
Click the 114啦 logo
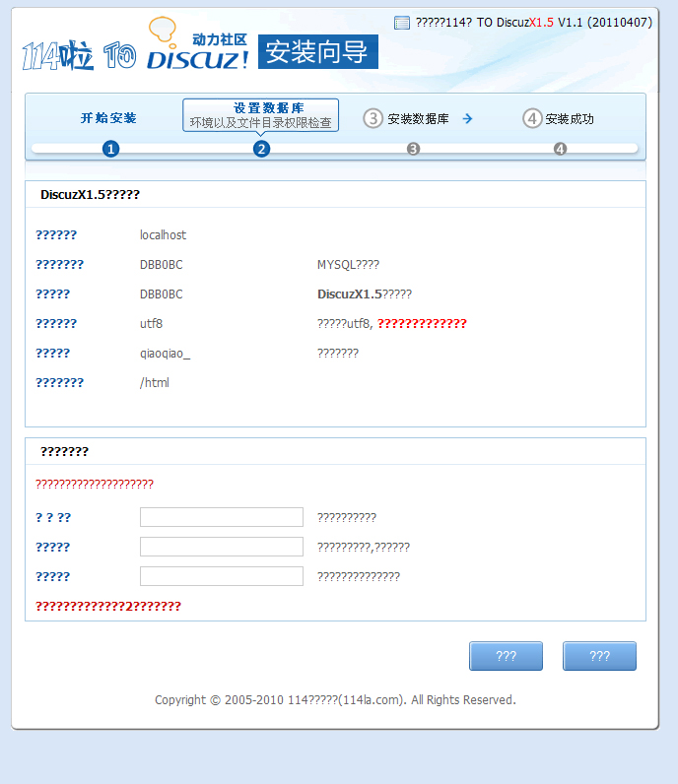click(57, 55)
